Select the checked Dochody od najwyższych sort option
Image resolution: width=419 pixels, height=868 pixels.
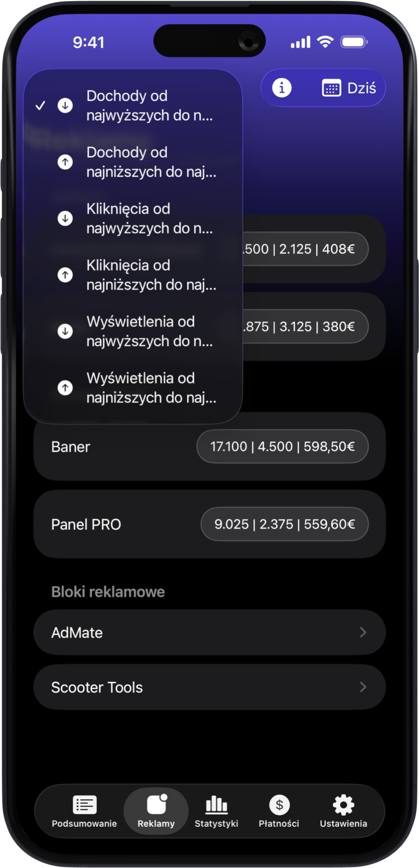[149, 106]
